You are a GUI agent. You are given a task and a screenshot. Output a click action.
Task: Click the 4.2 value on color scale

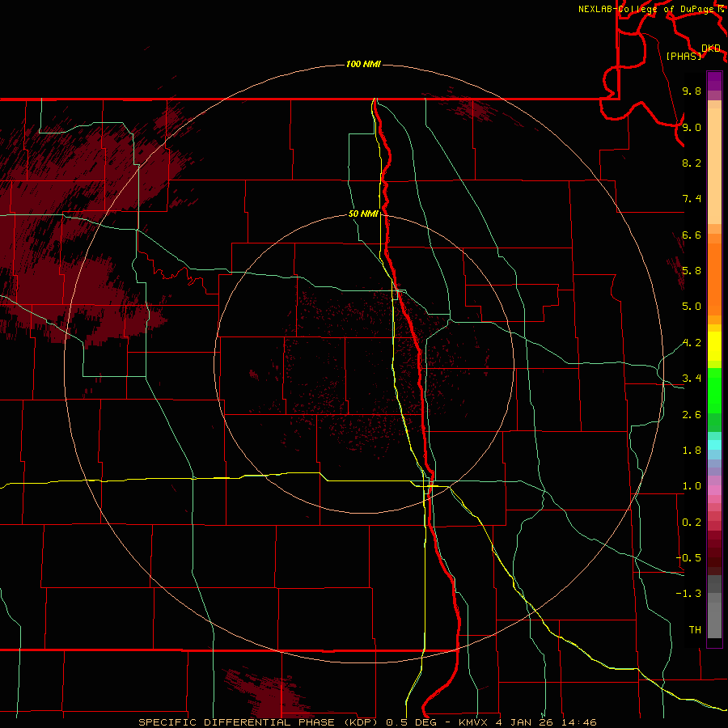pyautogui.click(x=692, y=343)
